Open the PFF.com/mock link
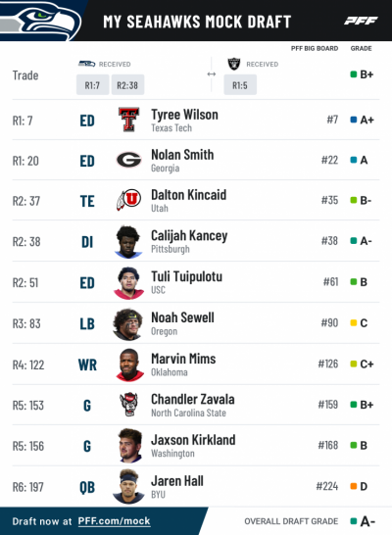The height and width of the screenshot is (535, 392). pos(114,521)
